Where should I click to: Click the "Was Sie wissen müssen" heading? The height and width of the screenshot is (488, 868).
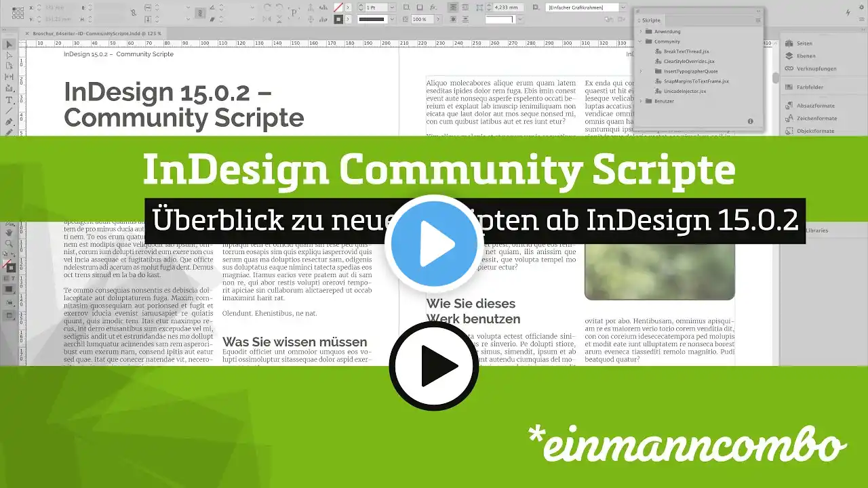[295, 342]
